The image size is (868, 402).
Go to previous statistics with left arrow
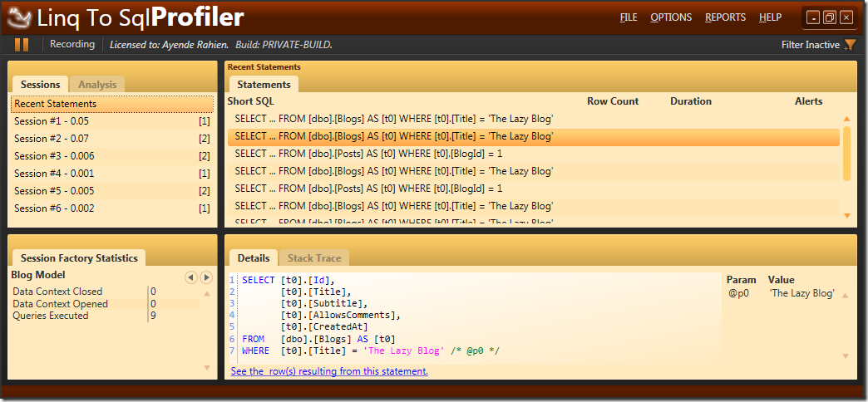tap(191, 277)
